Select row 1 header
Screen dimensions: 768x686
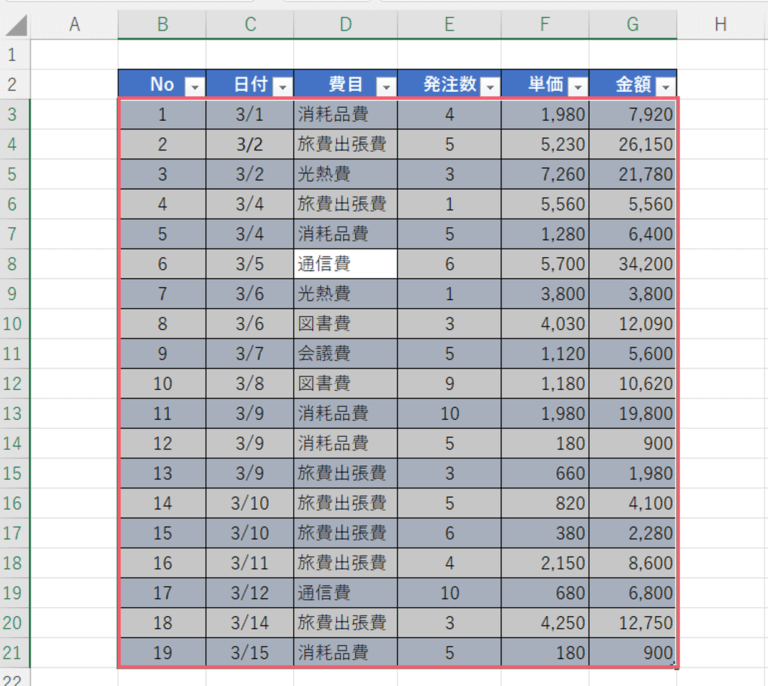pos(13,54)
